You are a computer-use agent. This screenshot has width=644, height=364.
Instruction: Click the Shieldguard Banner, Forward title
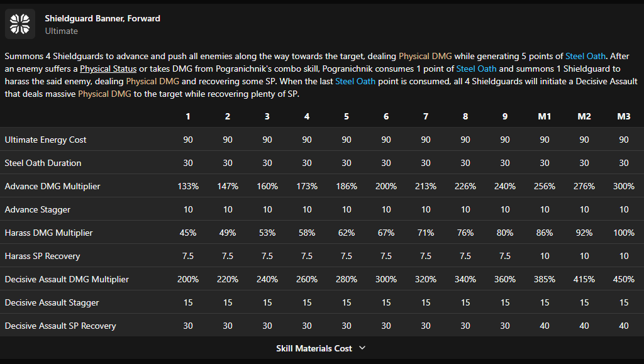[103, 18]
